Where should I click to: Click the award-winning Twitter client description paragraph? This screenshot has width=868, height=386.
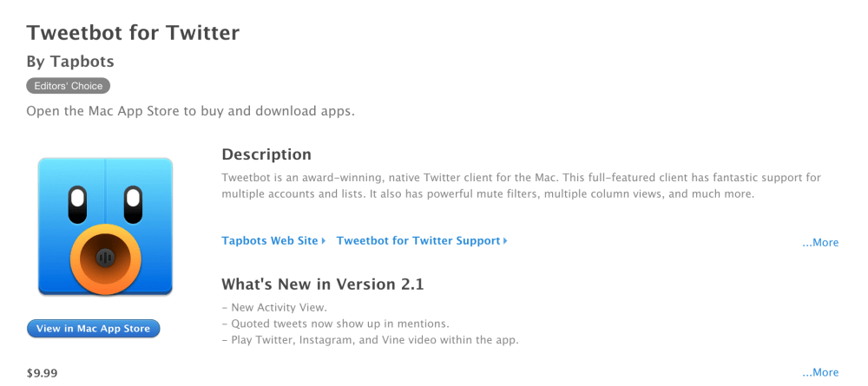[521, 186]
